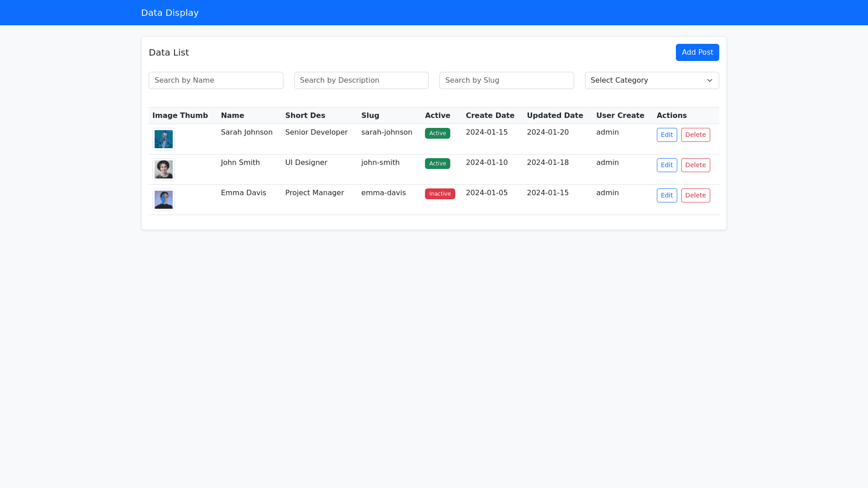The height and width of the screenshot is (488, 868).
Task: Delete the Emma Davis entry
Action: click(x=695, y=195)
